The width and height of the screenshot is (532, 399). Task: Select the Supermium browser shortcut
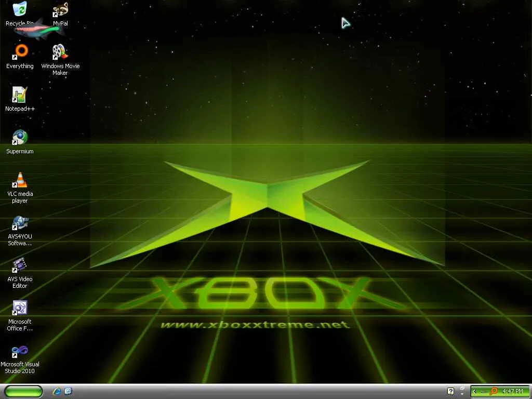tap(20, 141)
